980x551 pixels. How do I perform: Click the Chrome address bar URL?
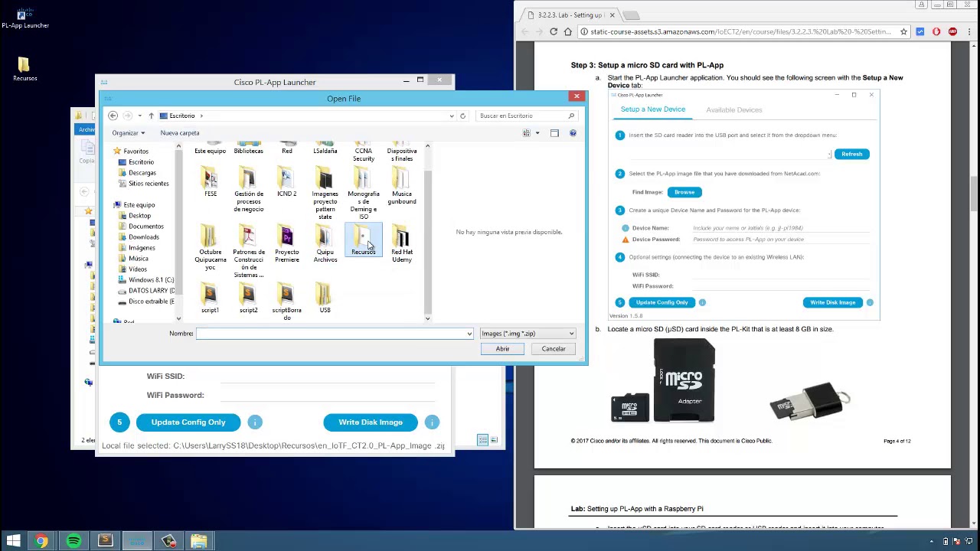click(740, 31)
